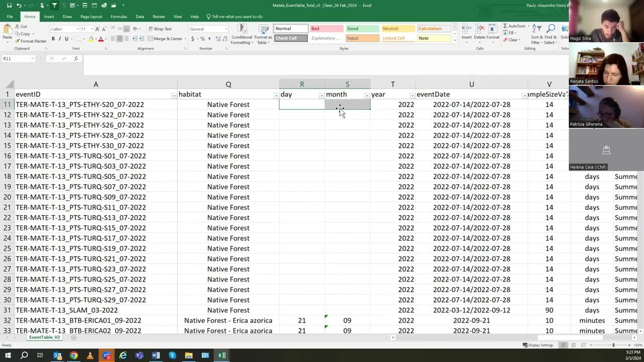644x362 pixels.
Task: Apply the Neutral cell style
Action: pos(398,29)
